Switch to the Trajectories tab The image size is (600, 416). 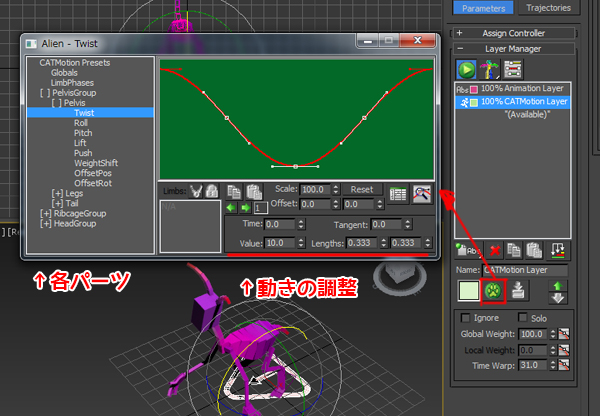547,7
